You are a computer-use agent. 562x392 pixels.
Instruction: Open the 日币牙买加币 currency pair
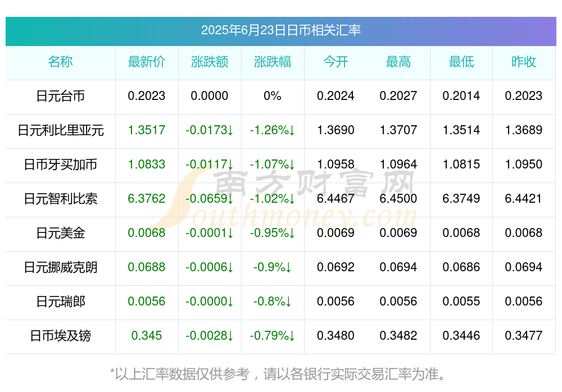tap(61, 165)
